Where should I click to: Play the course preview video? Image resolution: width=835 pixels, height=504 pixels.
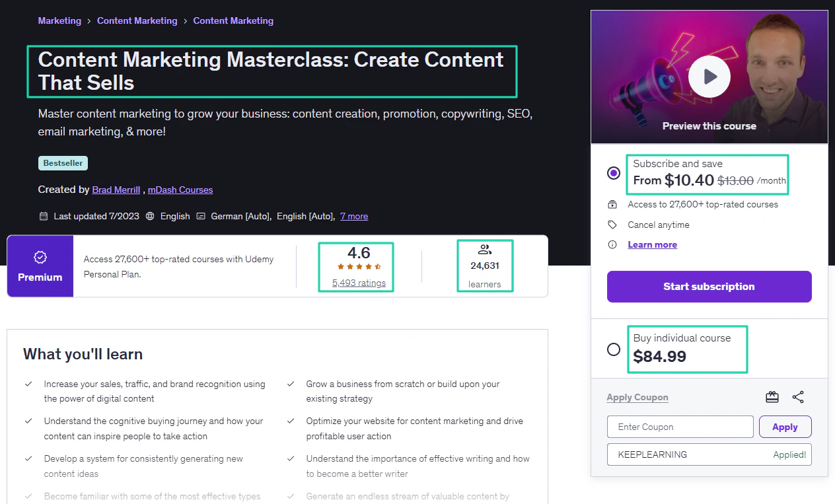(709, 77)
